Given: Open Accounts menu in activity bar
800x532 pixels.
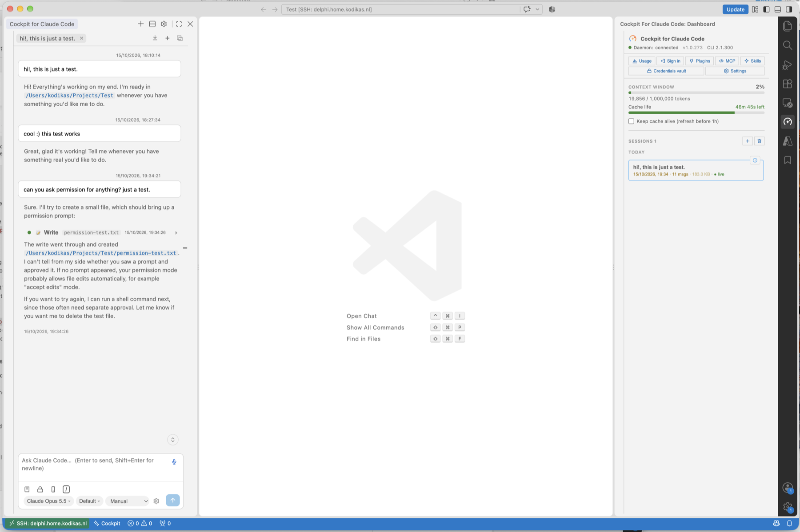Looking at the screenshot, I should pyautogui.click(x=788, y=488).
